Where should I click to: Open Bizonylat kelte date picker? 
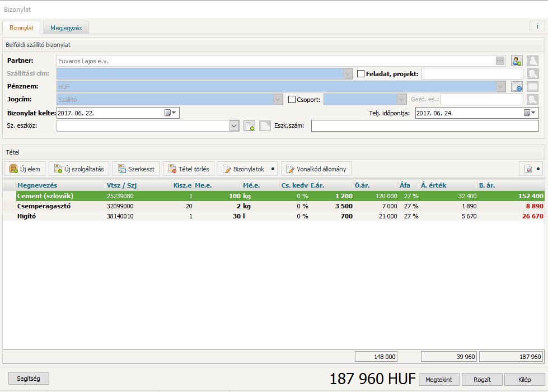coord(170,113)
